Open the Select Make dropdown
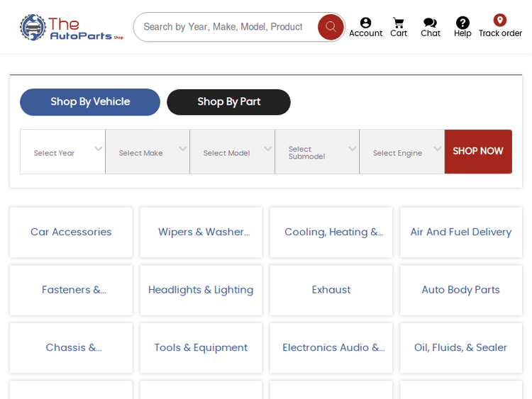The image size is (532, 399). (148, 152)
